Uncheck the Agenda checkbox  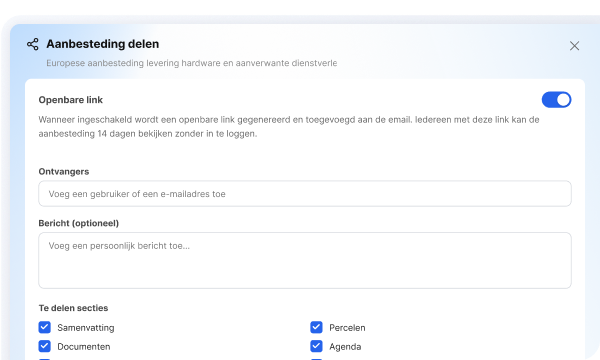[x=316, y=346]
